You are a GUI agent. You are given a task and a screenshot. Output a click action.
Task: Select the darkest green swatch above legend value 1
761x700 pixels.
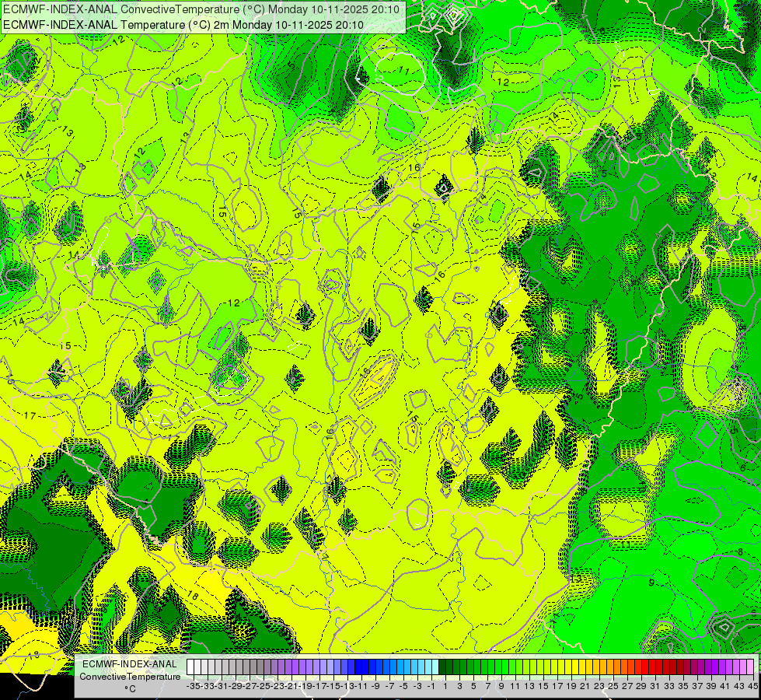(x=442, y=667)
